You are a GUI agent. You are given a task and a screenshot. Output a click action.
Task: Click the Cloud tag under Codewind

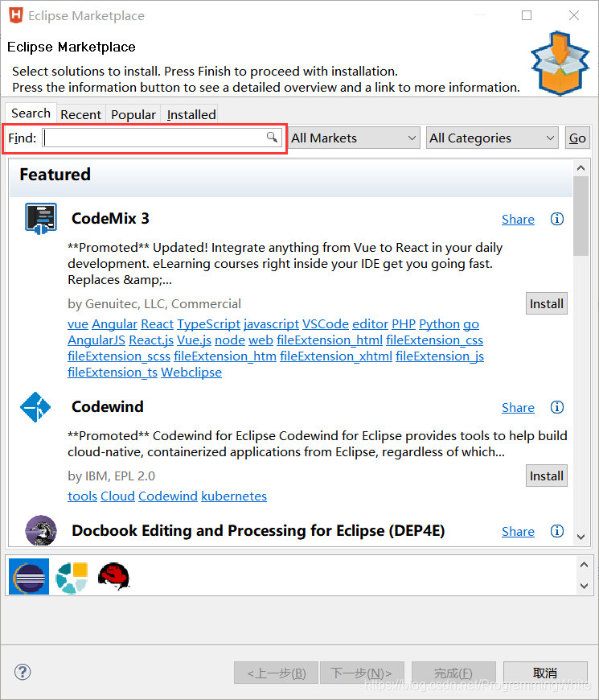coord(117,496)
